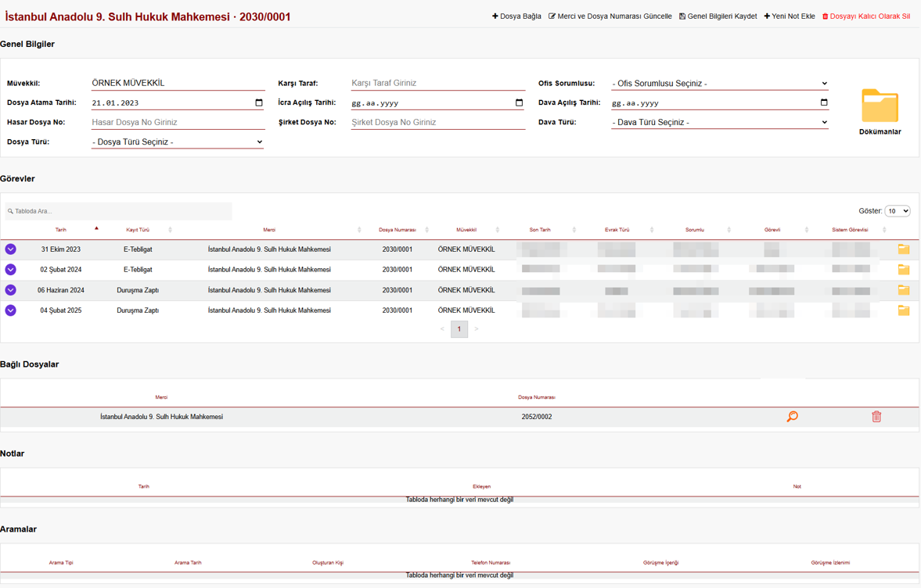Focus the Karşı Taraf input field

point(438,84)
